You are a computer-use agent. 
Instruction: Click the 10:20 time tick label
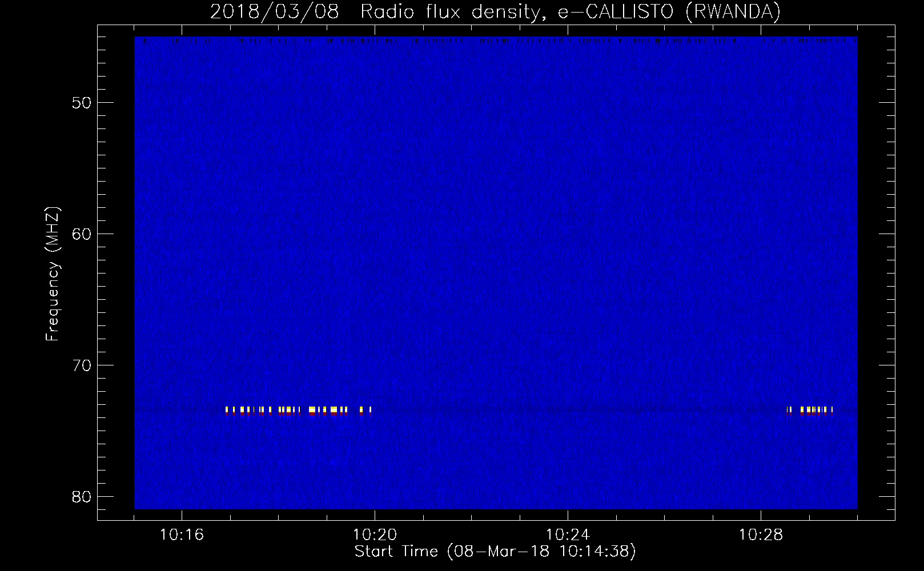(x=375, y=535)
